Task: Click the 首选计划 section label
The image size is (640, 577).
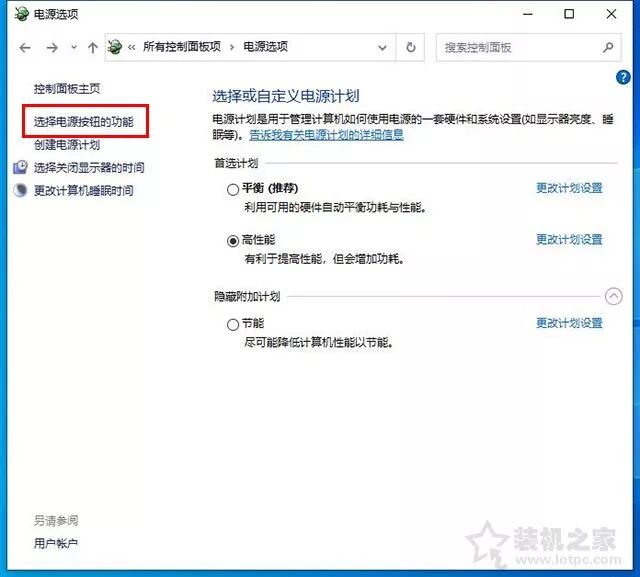Action: [x=236, y=163]
